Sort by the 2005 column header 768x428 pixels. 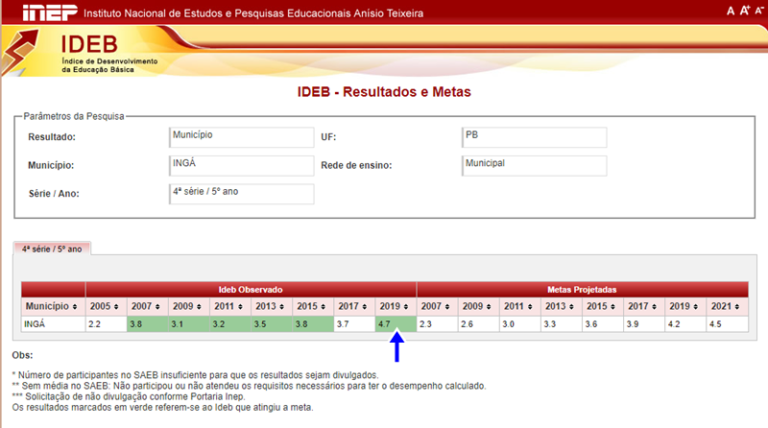click(x=105, y=305)
